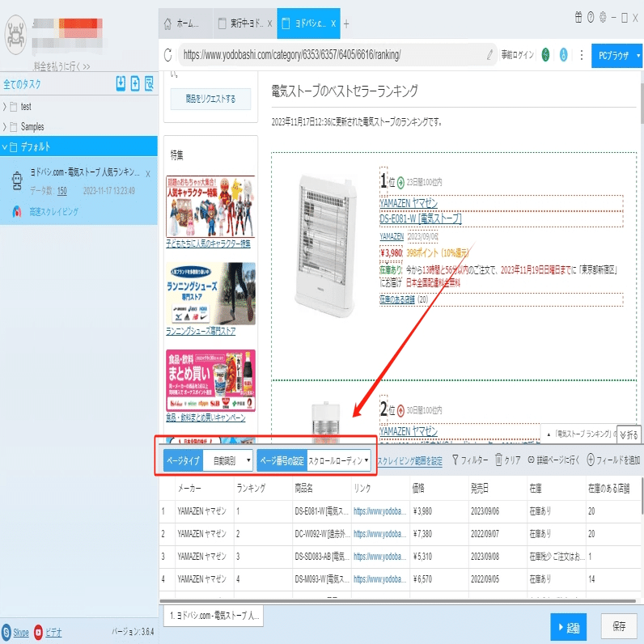The image size is (644, 644).
Task: Click DS-E081-W [電気ストーブ] product link
Action: click(x=421, y=218)
